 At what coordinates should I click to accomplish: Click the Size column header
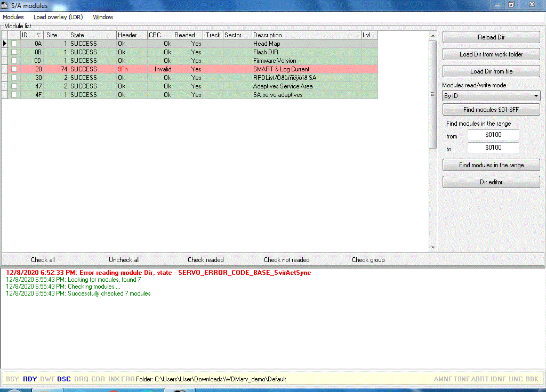[57, 35]
